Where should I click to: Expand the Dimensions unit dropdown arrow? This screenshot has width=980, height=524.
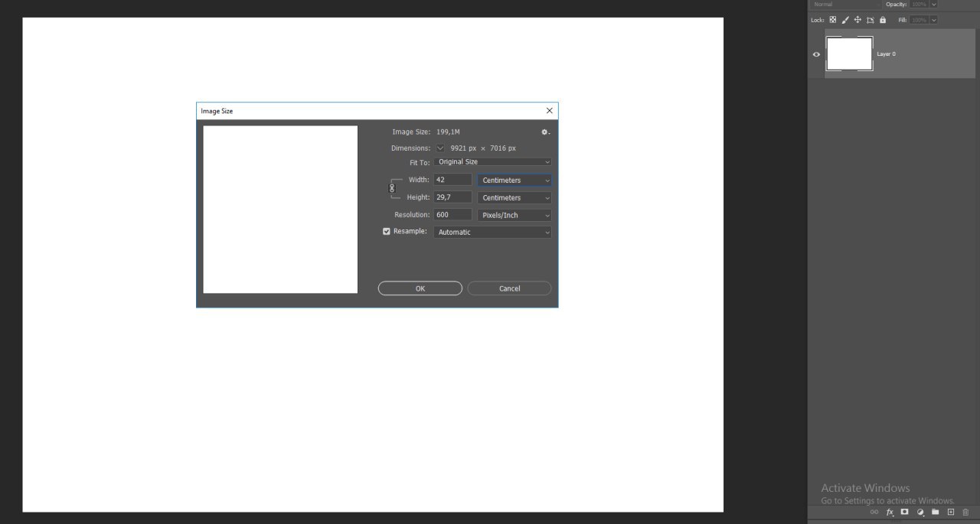[440, 148]
